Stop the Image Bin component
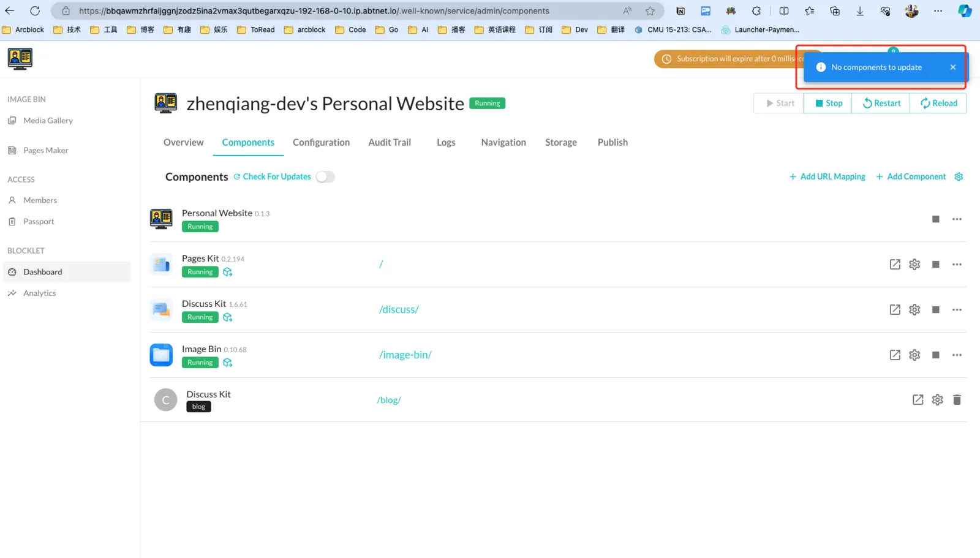Image resolution: width=980 pixels, height=558 pixels. pyautogui.click(x=935, y=355)
